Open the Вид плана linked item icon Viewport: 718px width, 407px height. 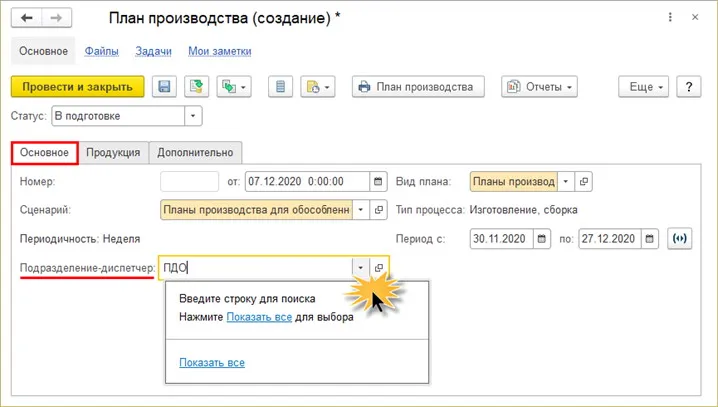583,182
